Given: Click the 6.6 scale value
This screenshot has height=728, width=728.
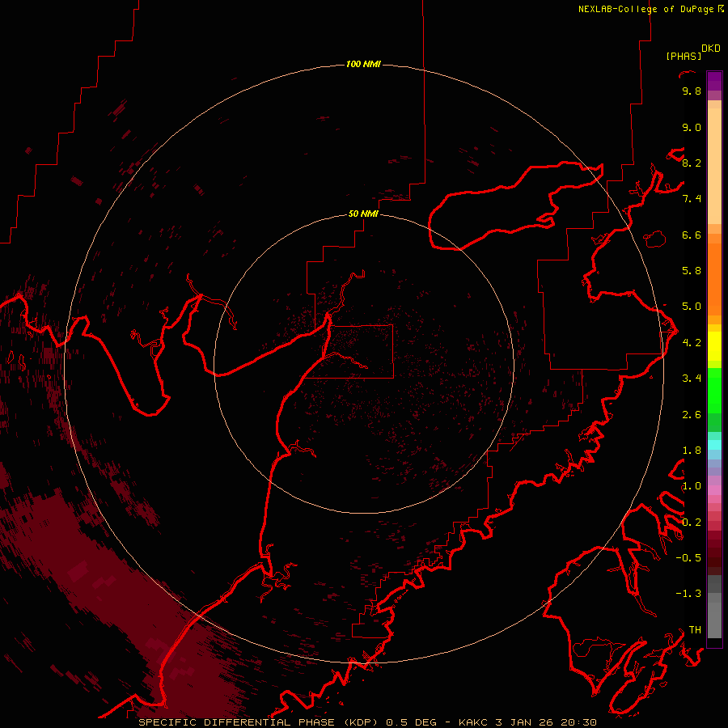Looking at the screenshot, I should [x=692, y=235].
